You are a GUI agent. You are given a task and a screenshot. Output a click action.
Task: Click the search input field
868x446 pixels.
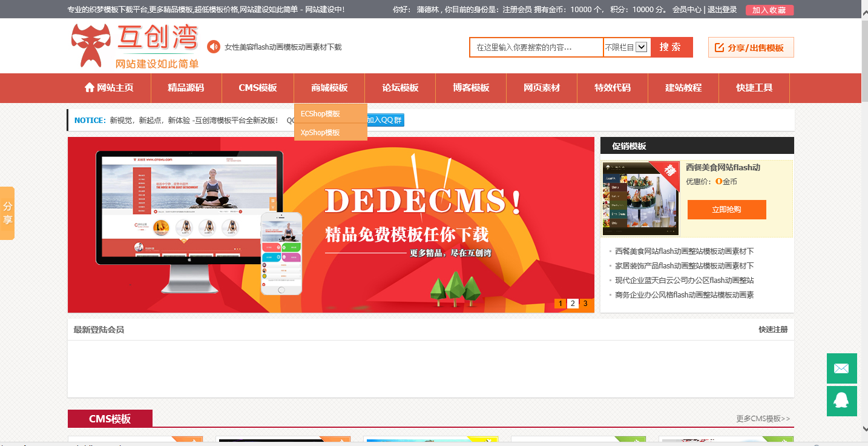pyautogui.click(x=536, y=47)
